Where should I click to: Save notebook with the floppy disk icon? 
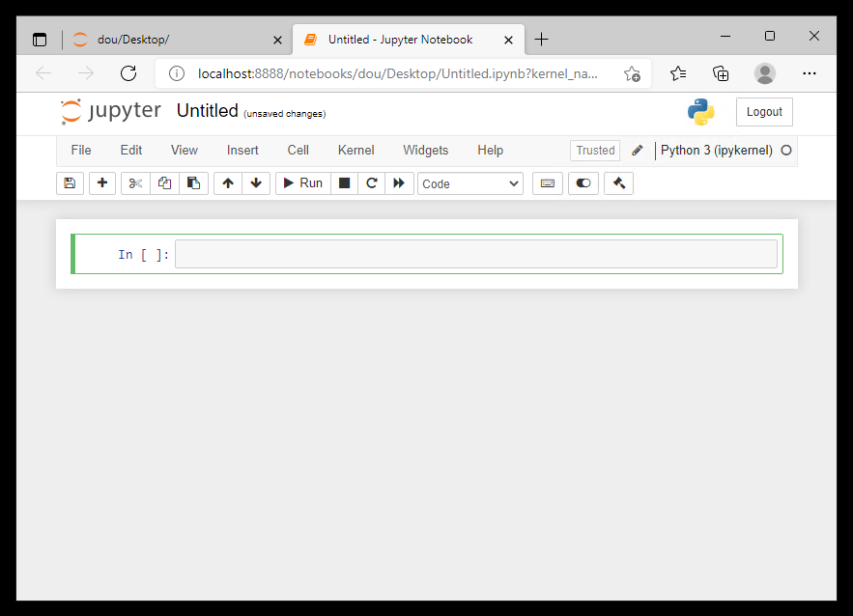click(x=70, y=183)
